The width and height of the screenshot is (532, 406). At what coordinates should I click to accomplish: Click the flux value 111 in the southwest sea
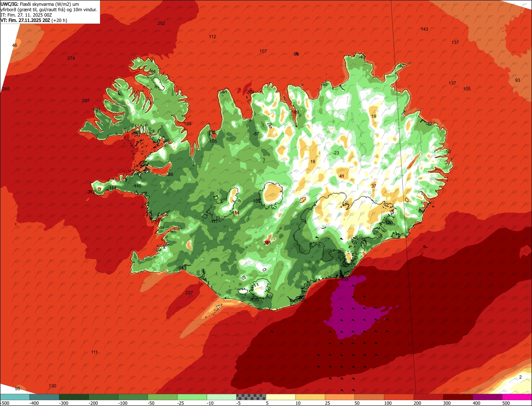pos(94,352)
